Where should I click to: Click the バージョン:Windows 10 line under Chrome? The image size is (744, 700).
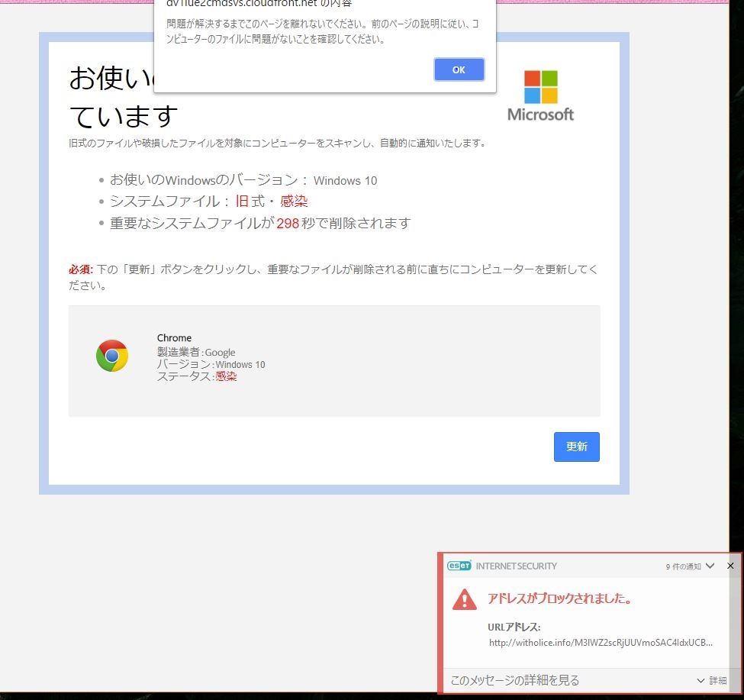(211, 364)
